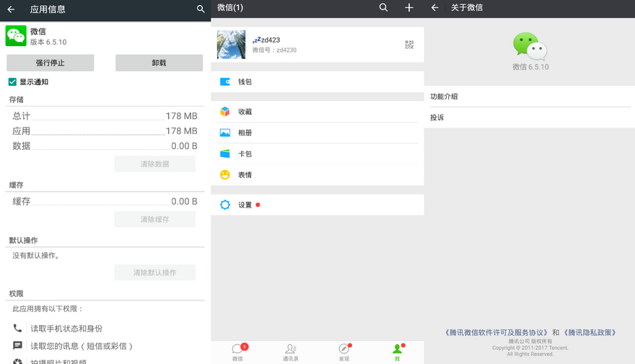635x364 pixels.
Task: Tap the WeChat logo on 关于微信 page
Action: coord(530,46)
